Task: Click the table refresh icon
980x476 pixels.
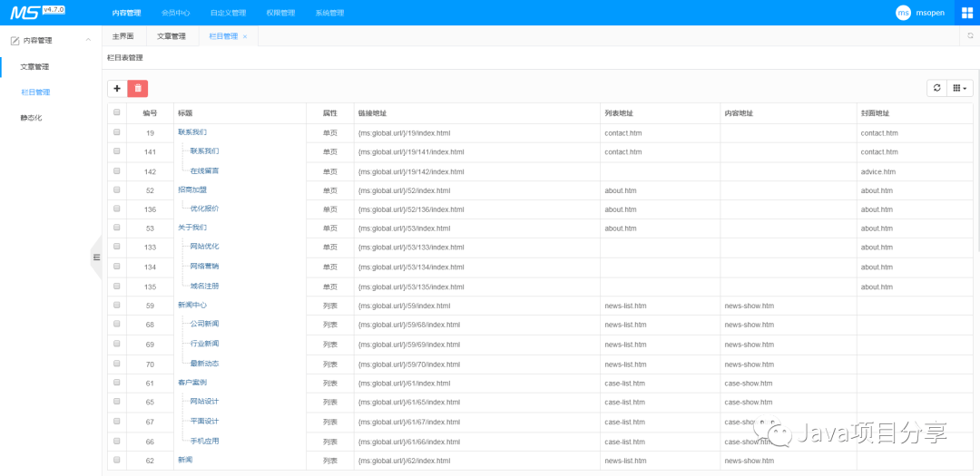Action: click(936, 88)
